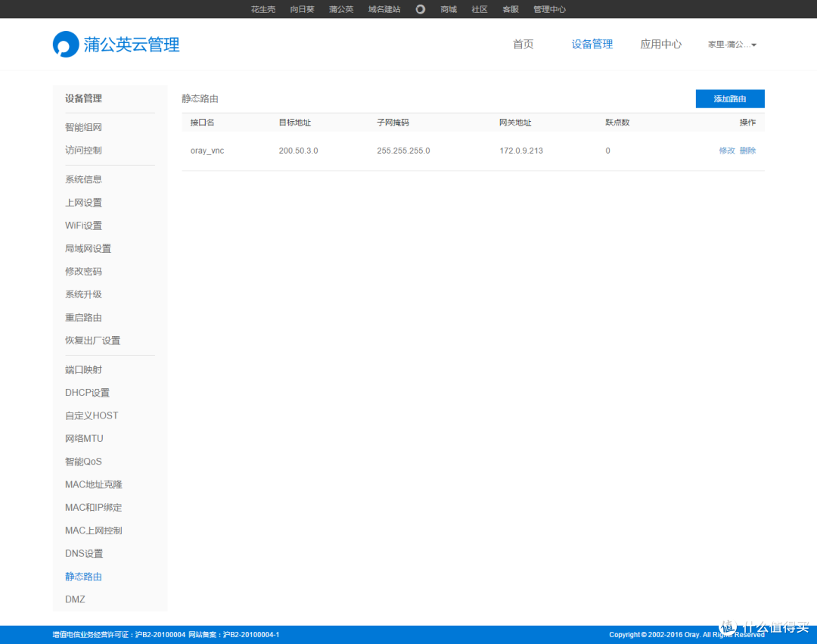Click the 设备管理 sidebar heading

coord(83,98)
